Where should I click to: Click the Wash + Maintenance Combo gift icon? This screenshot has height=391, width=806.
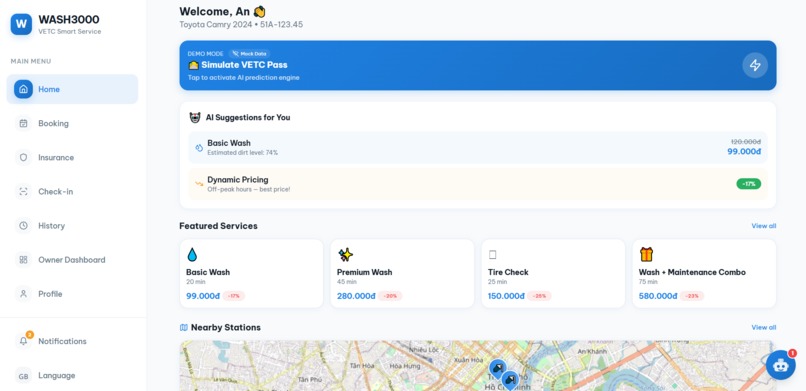tap(646, 254)
